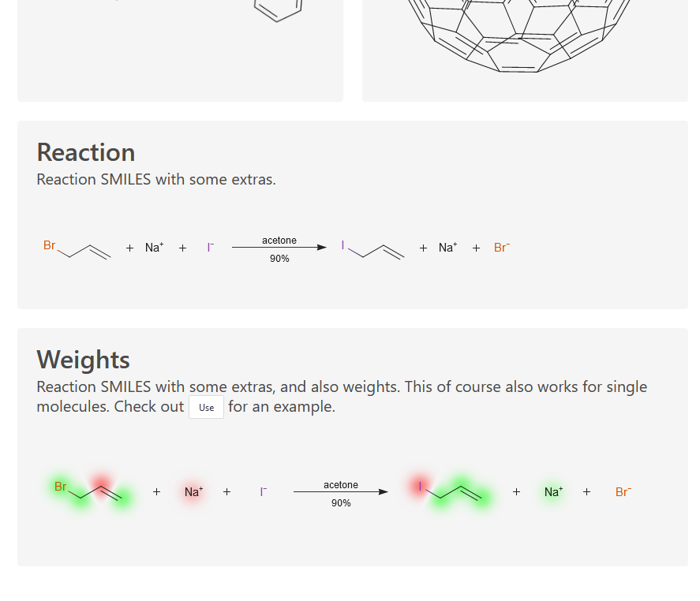The width and height of the screenshot is (700, 601).
Task: Click the purple iodide ion in Reaction
Action: (211, 247)
